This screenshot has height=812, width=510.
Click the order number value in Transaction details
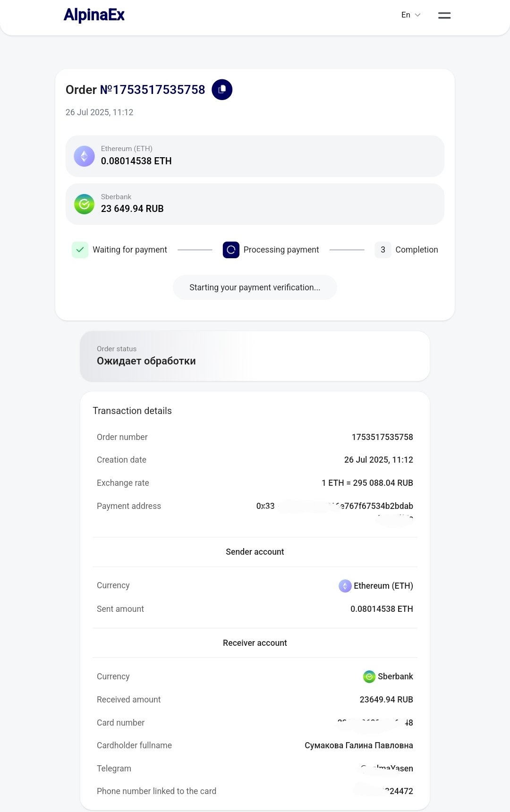pyautogui.click(x=382, y=437)
